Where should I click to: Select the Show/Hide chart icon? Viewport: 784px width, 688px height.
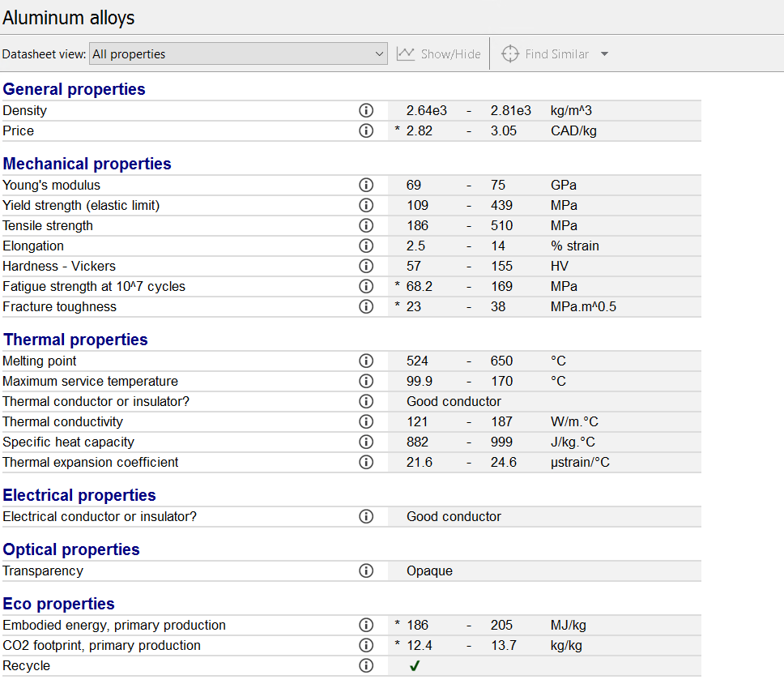coord(405,53)
